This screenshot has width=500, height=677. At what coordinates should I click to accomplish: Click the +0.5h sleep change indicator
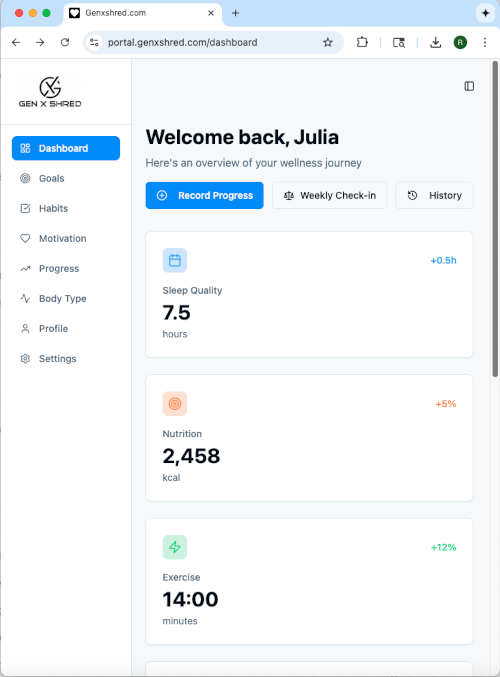pos(443,260)
